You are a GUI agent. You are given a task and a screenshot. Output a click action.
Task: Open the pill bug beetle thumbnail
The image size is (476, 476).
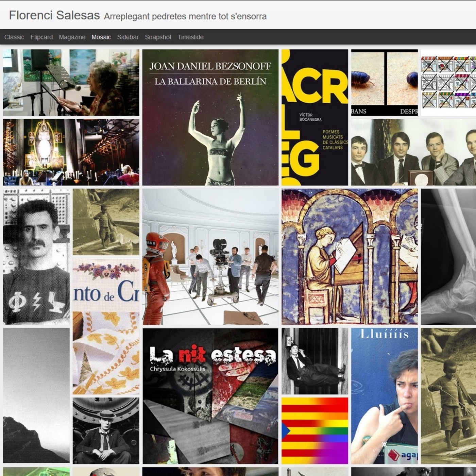tap(385, 83)
